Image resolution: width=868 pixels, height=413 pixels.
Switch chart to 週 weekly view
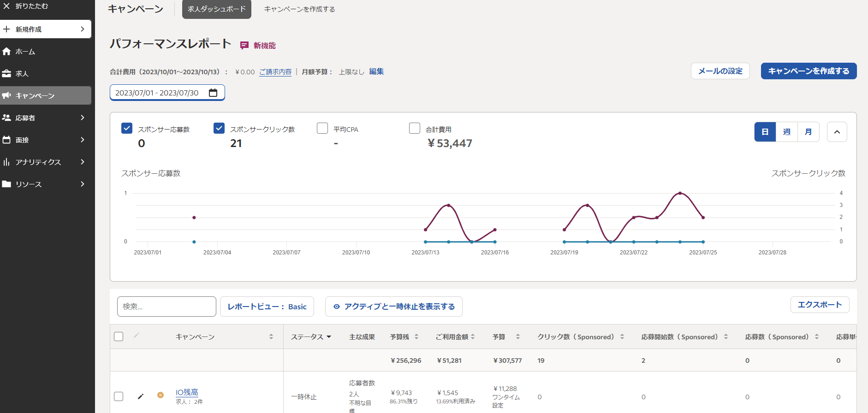786,132
